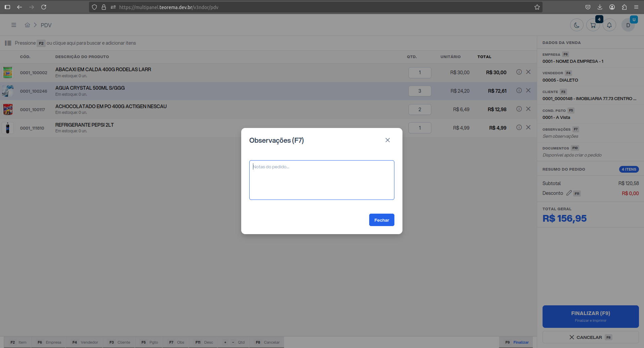Viewport: 644px width, 348px height.
Task: Click the barcode search icon
Action: click(x=8, y=43)
